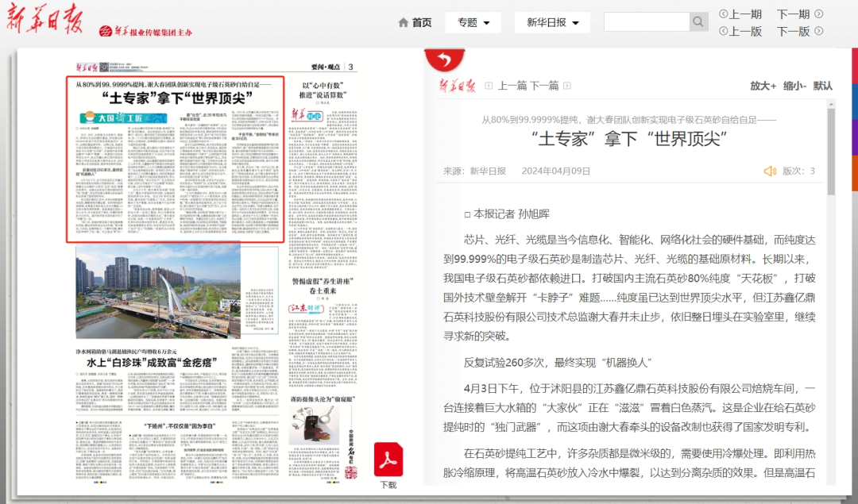Screen dimensions: 858x504
Task: Open 警惕虚假"养生讲座"卷土重来 commentary
Action: click(x=323, y=286)
